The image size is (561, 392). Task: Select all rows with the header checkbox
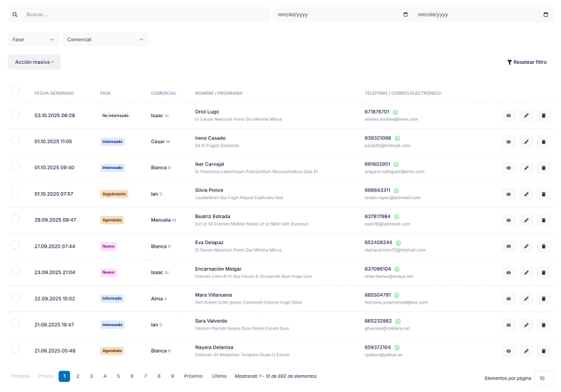tap(15, 90)
